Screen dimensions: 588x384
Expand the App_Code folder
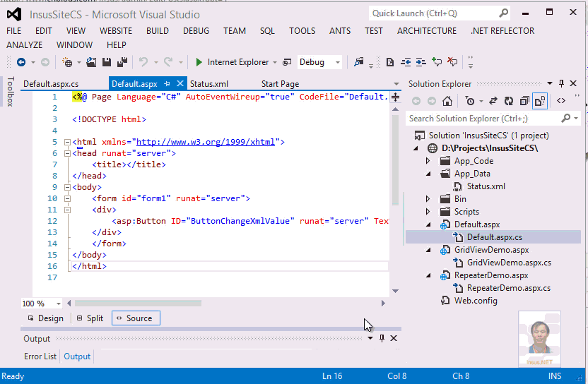point(428,161)
